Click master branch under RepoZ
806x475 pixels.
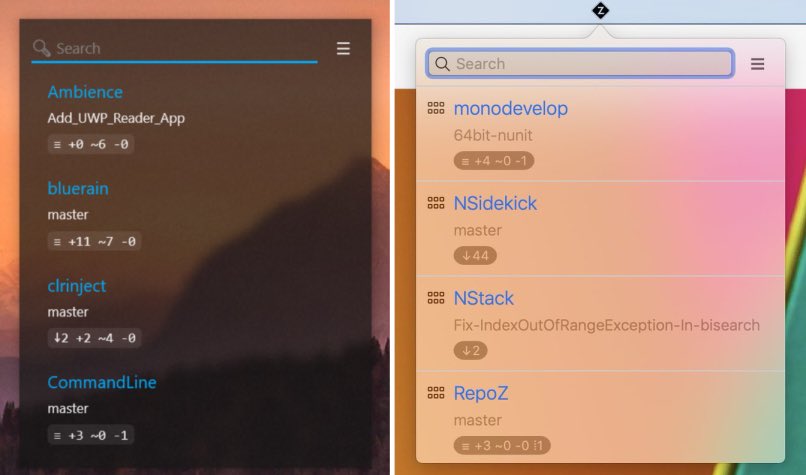click(x=478, y=421)
